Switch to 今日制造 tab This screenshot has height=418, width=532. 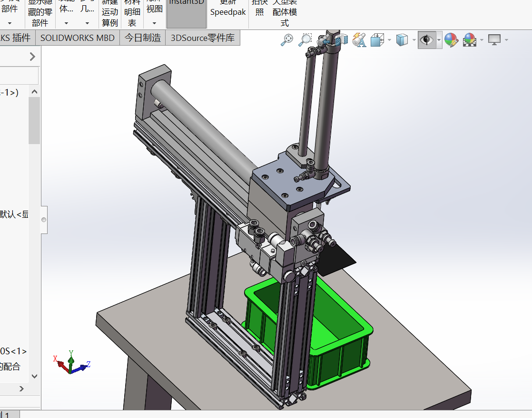click(x=142, y=38)
